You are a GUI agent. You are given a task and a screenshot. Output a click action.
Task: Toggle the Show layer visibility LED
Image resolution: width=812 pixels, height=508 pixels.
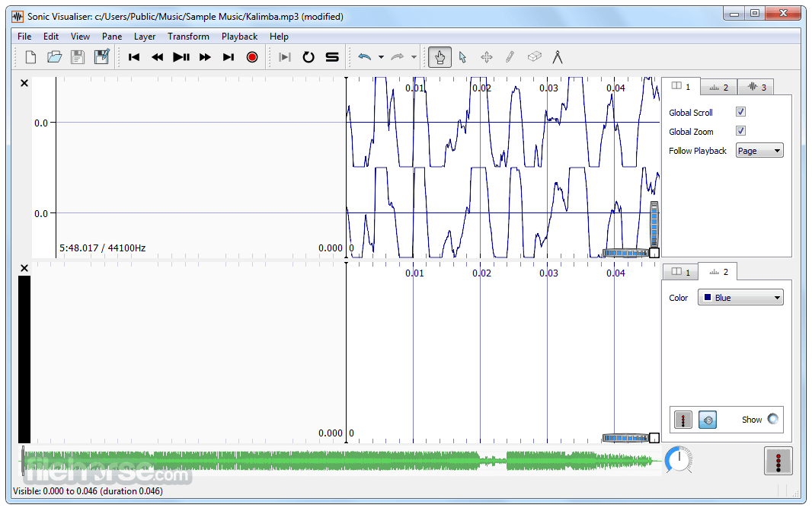click(772, 419)
